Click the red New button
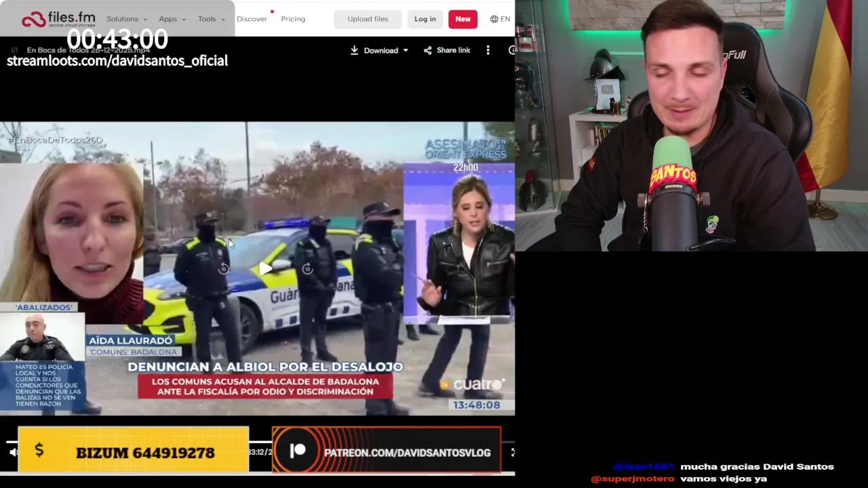The height and width of the screenshot is (488, 868). [462, 19]
